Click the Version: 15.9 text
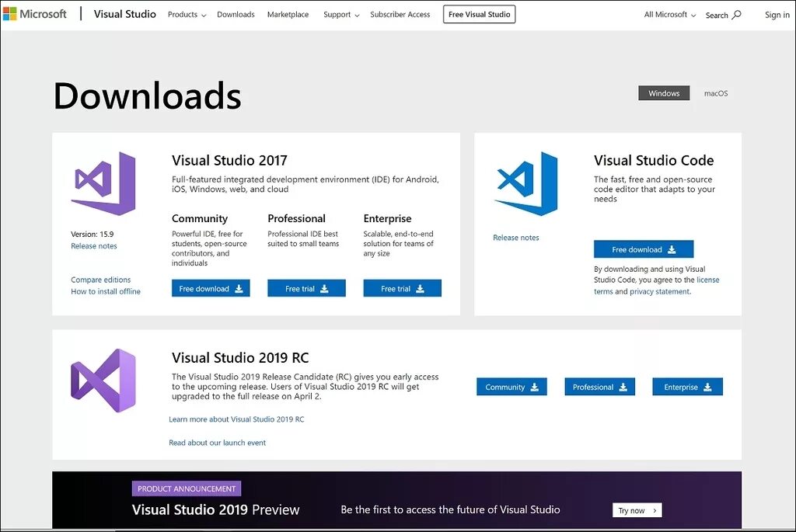The height and width of the screenshot is (532, 796). point(92,235)
